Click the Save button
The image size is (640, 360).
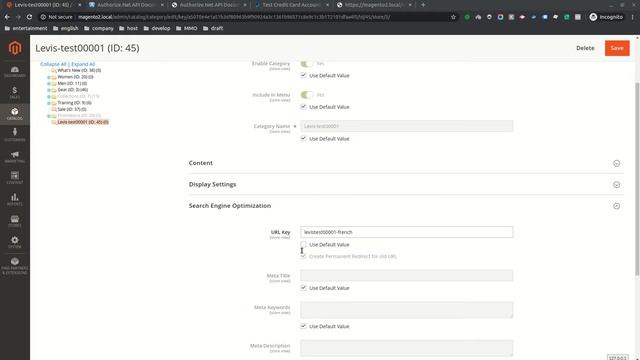click(x=617, y=48)
